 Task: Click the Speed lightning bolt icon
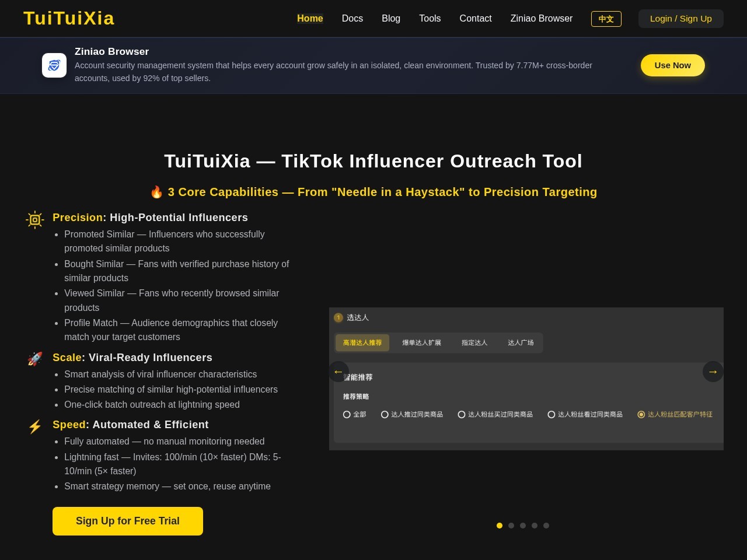[35, 427]
